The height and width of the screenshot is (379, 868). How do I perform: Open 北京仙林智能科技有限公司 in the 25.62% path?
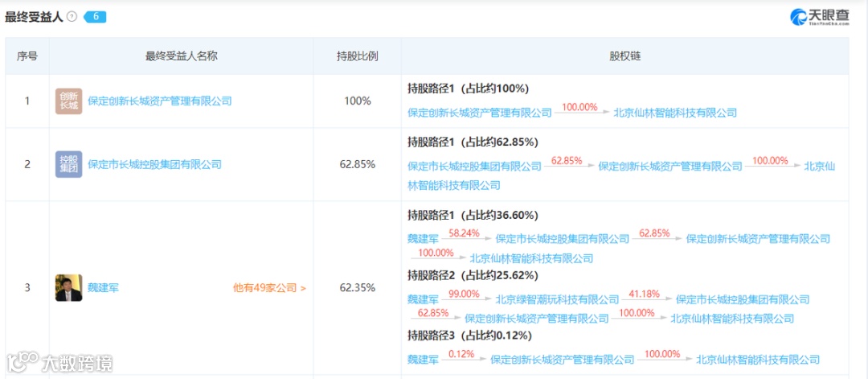pos(732,319)
